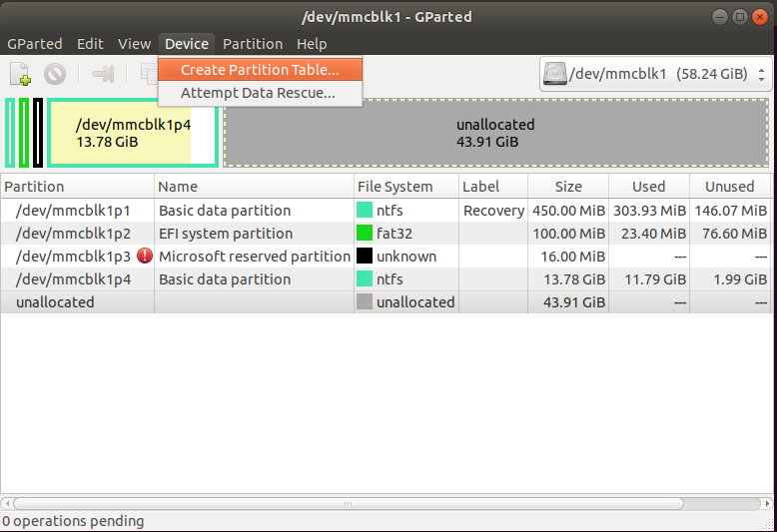The height and width of the screenshot is (532, 777).
Task: Maximize the GParted window
Action: point(739,17)
